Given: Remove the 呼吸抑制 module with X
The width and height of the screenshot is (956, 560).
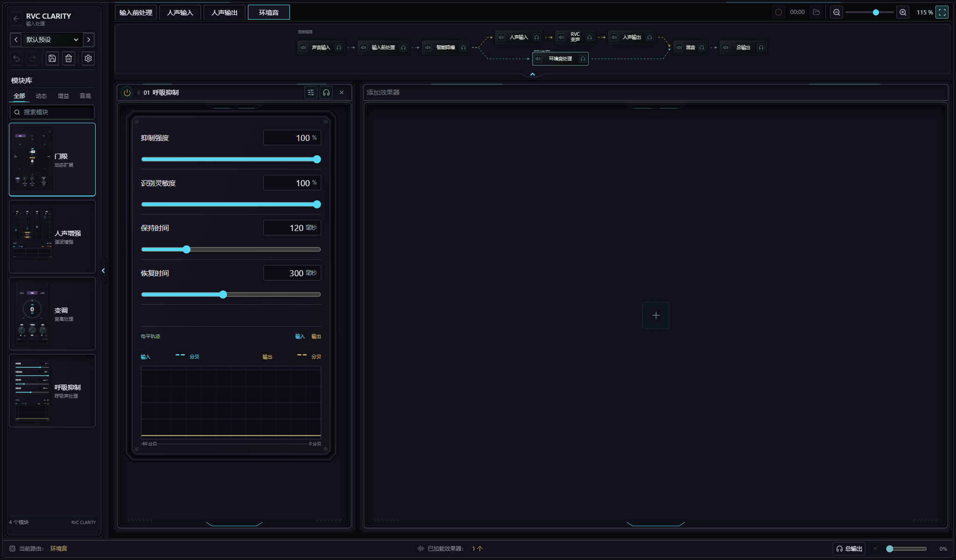Looking at the screenshot, I should pos(342,92).
